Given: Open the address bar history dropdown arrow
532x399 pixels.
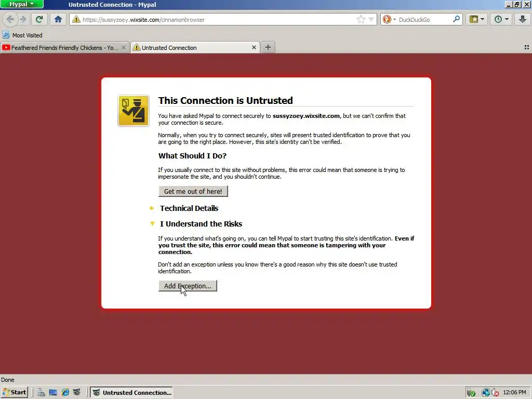Looking at the screenshot, I should 371,19.
